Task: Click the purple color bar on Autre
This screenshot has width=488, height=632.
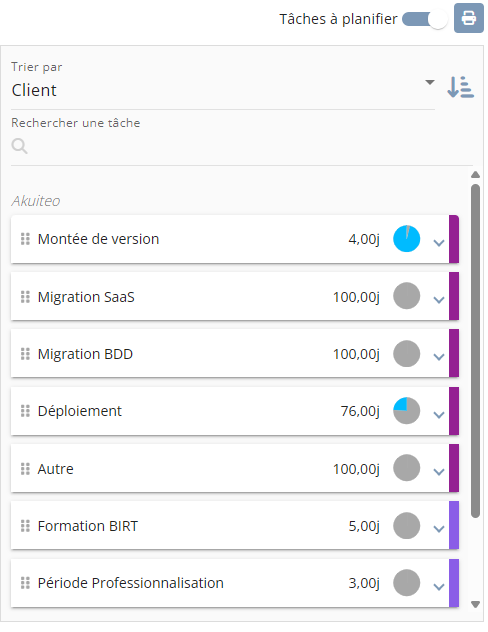Action: click(x=454, y=468)
